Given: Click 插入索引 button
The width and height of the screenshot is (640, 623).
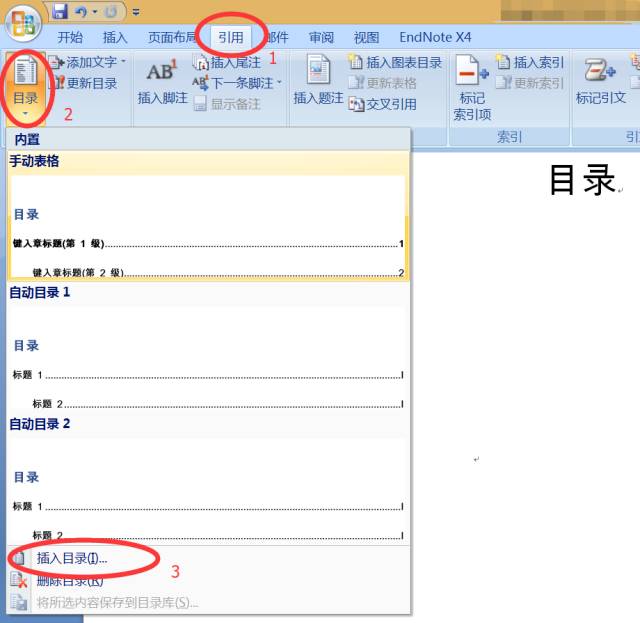Looking at the screenshot, I should 530,62.
